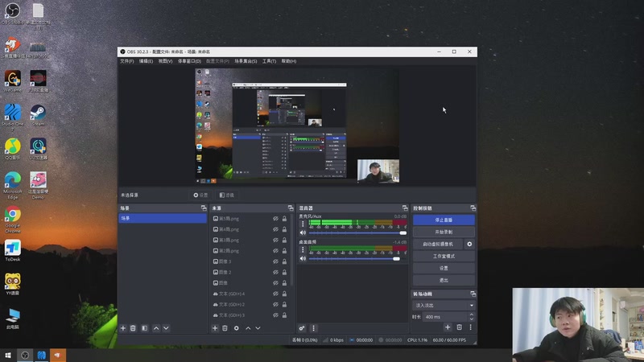Open the 场景集合(S) menu
This screenshot has width=644, height=362.
pyautogui.click(x=246, y=61)
